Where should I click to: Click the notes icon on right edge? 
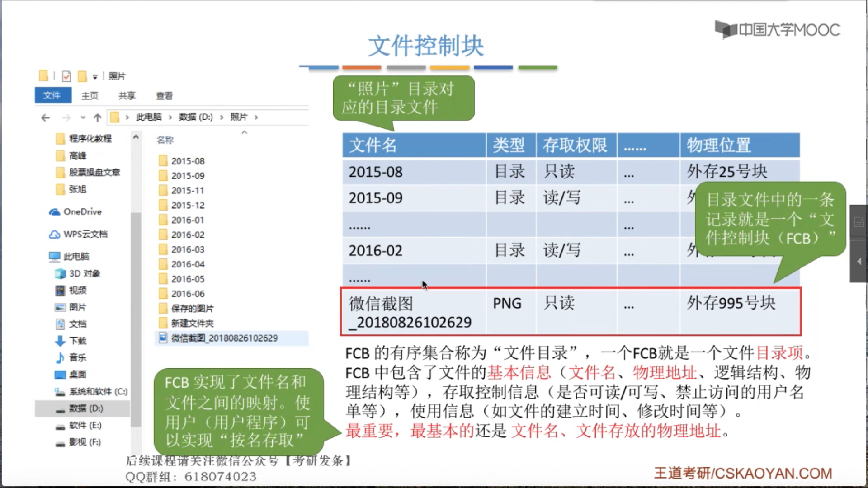tap(859, 221)
